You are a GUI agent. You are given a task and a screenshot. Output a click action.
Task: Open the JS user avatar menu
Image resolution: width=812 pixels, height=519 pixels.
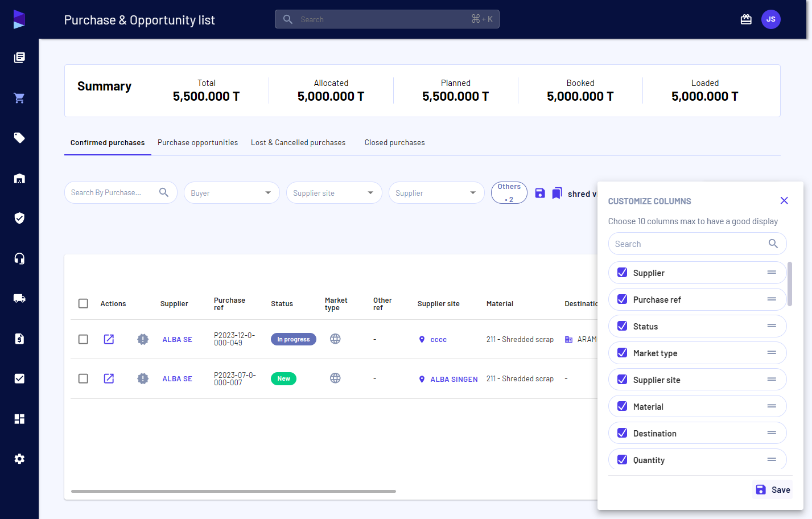pos(771,19)
